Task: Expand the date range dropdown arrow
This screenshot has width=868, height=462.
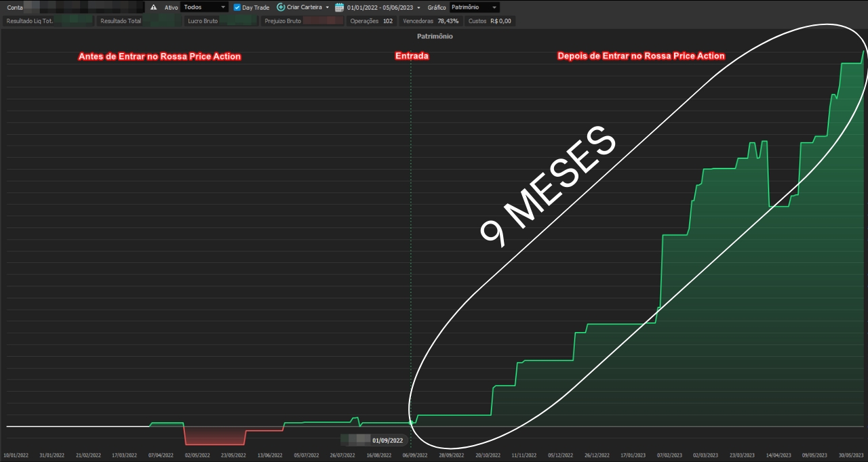Action: tap(418, 7)
